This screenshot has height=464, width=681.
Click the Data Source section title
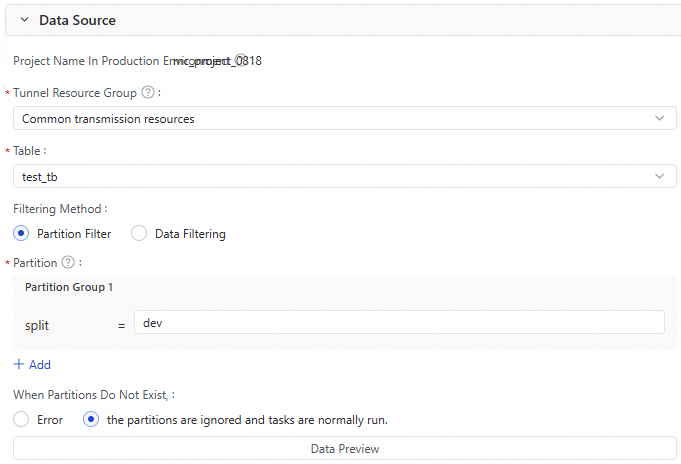[77, 20]
